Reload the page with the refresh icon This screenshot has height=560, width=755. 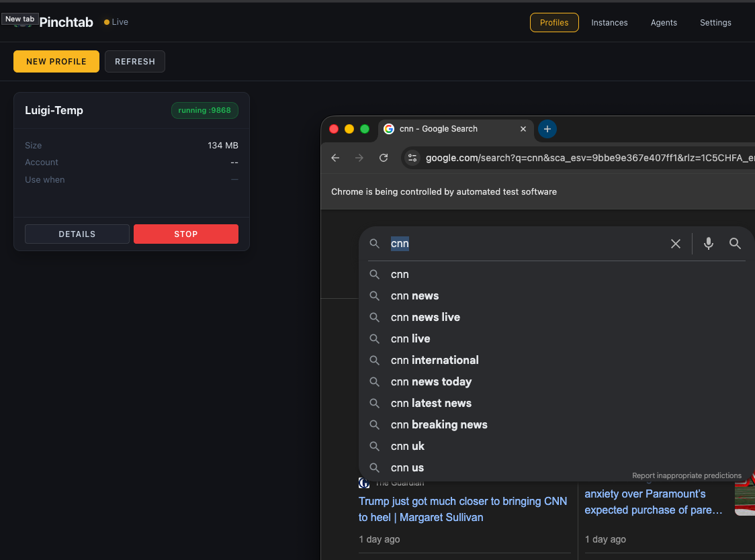click(x=384, y=158)
